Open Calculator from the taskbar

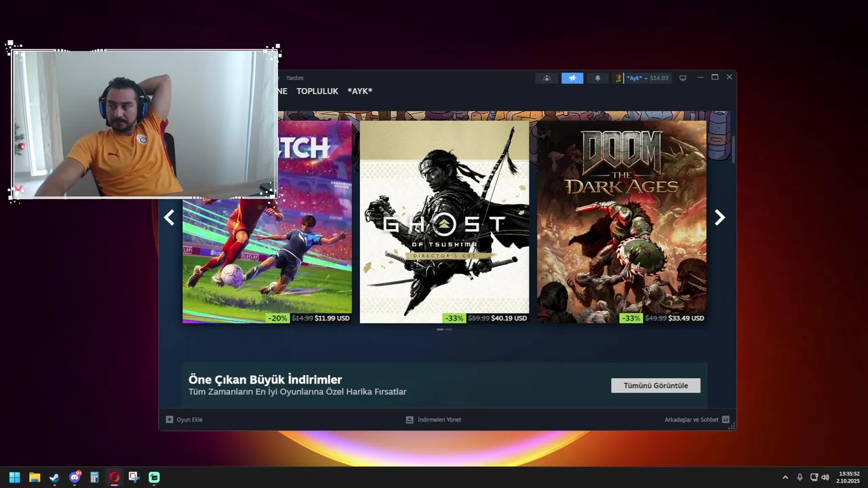point(94,477)
